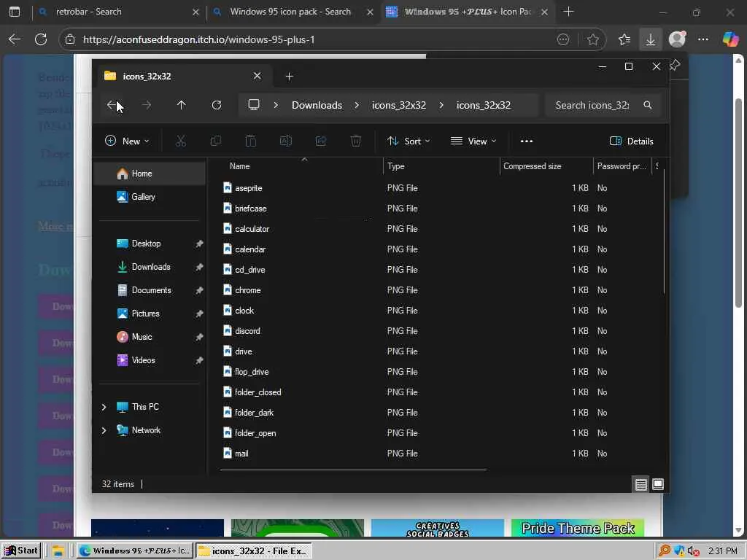Add a new File Explorer tab
This screenshot has width=747, height=560.
289,76
